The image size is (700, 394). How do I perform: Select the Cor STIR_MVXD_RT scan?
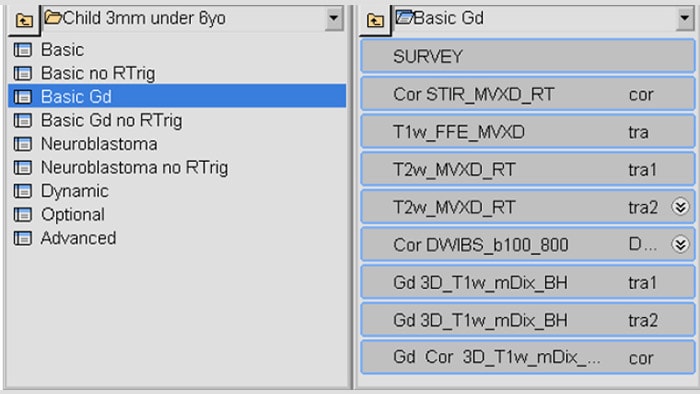[528, 94]
